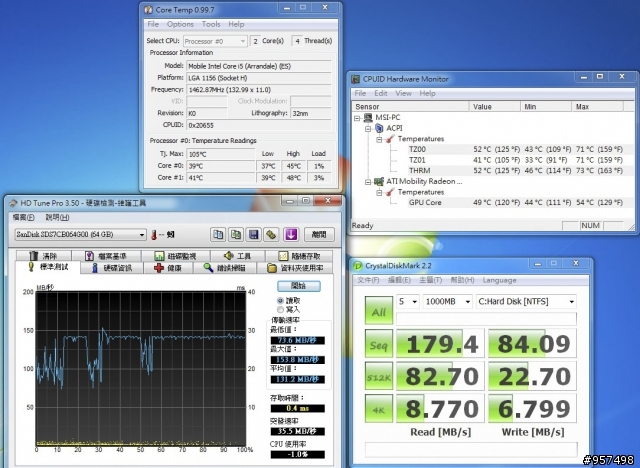Click the green Seq test button
The image size is (640, 468).
click(x=379, y=344)
